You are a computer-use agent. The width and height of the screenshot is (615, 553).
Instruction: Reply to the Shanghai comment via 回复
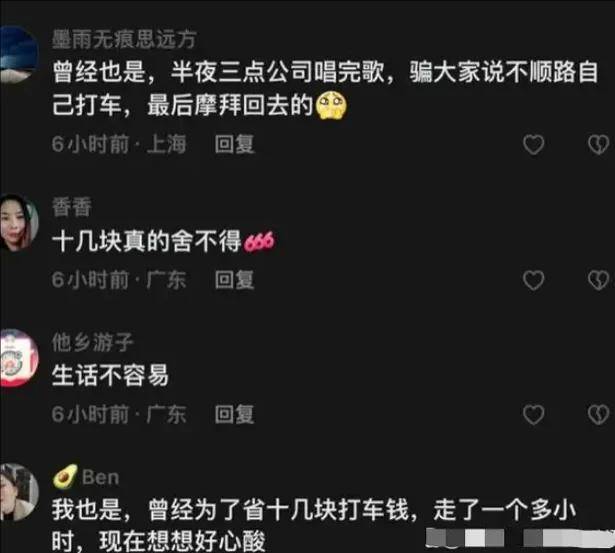point(235,144)
